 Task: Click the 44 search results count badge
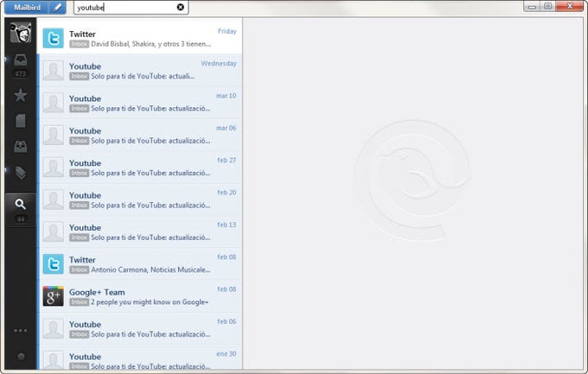(x=21, y=219)
